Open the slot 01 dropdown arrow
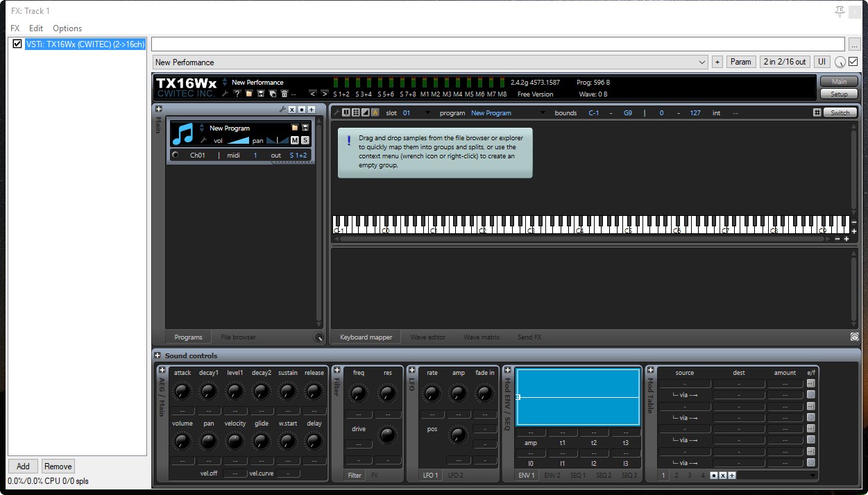This screenshot has width=868, height=495. 427,112
